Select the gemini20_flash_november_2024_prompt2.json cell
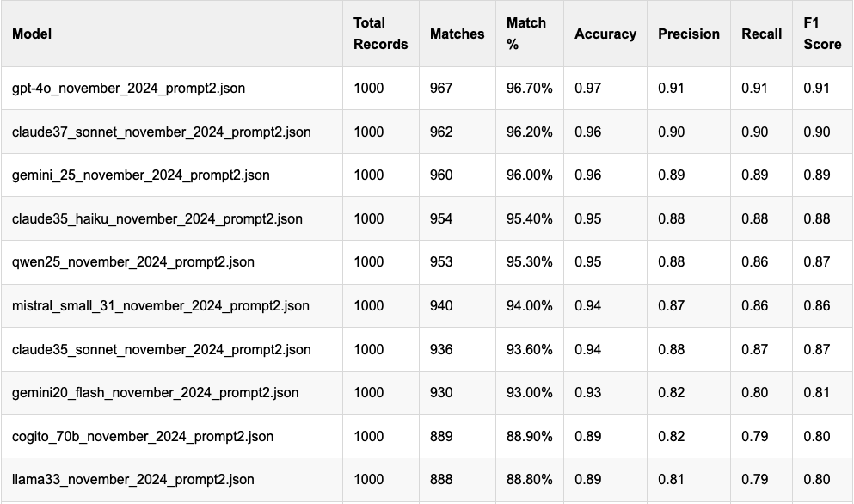The width and height of the screenshot is (854, 504). (x=156, y=392)
